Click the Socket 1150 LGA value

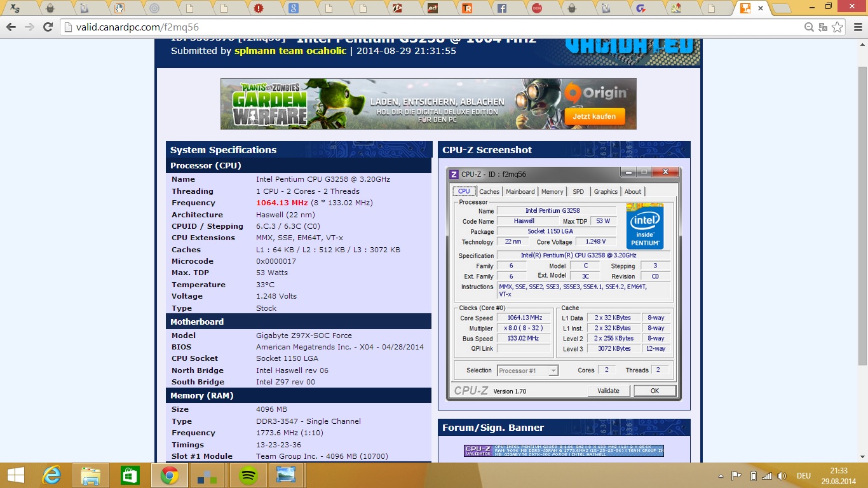pyautogui.click(x=287, y=358)
